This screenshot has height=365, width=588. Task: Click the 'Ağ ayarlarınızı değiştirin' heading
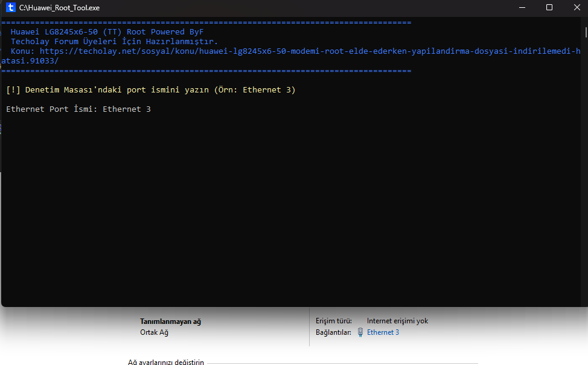166,362
